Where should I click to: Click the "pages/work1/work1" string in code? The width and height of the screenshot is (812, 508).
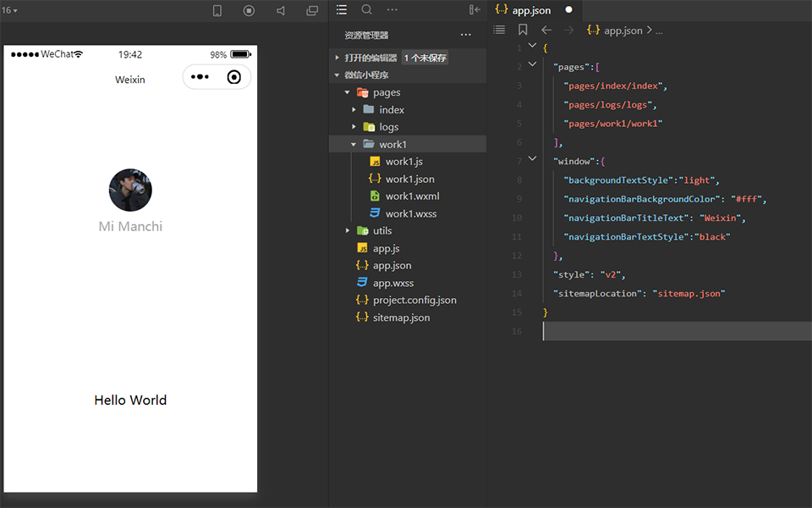tap(613, 124)
